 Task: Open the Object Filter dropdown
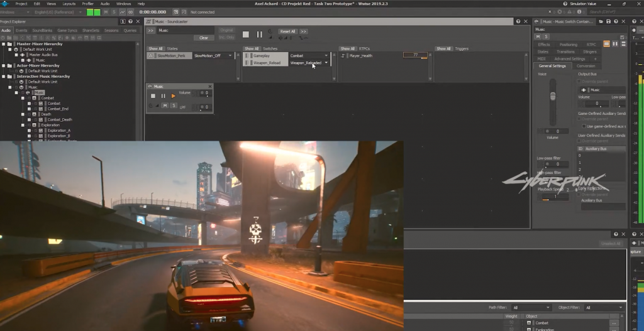pyautogui.click(x=604, y=308)
